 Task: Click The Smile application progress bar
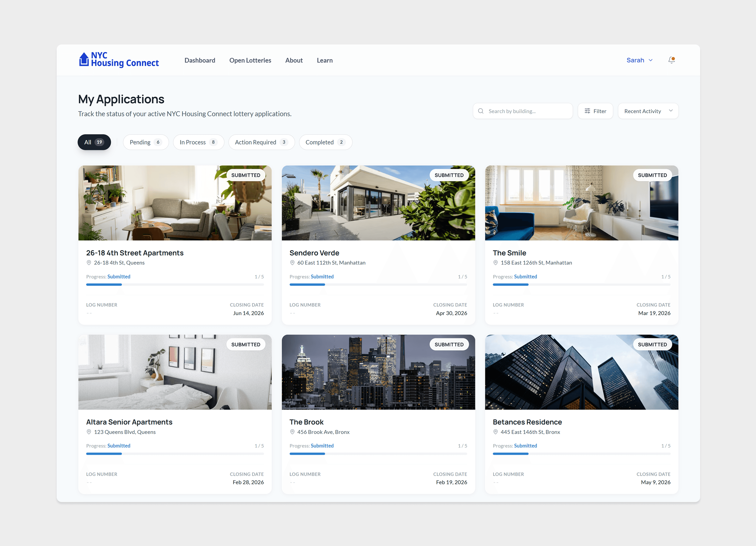pyautogui.click(x=581, y=285)
